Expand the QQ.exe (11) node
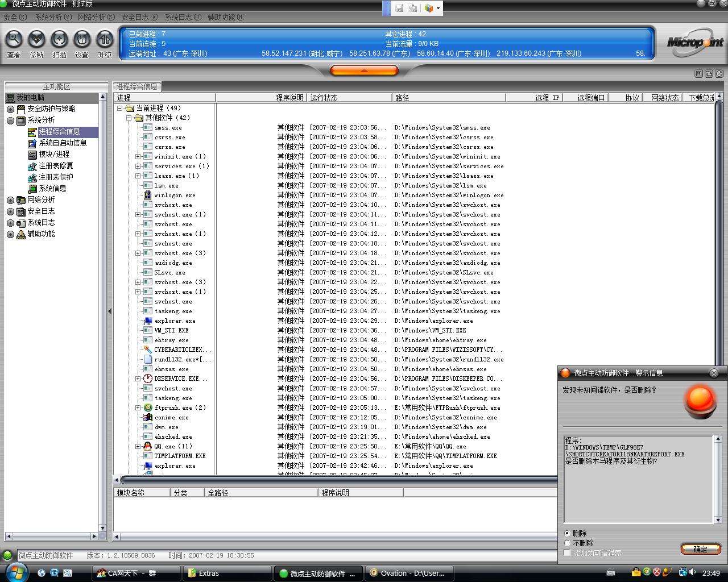 click(x=138, y=446)
